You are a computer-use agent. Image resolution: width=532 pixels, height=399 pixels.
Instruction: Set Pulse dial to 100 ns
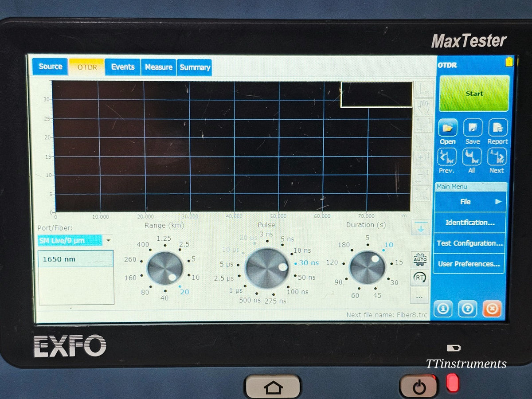[x=297, y=292]
